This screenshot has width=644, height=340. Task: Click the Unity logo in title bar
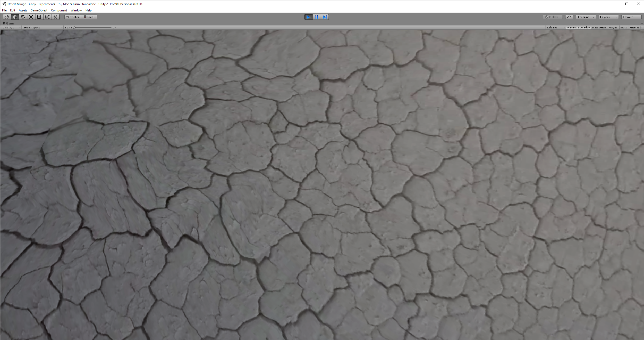[x=4, y=4]
